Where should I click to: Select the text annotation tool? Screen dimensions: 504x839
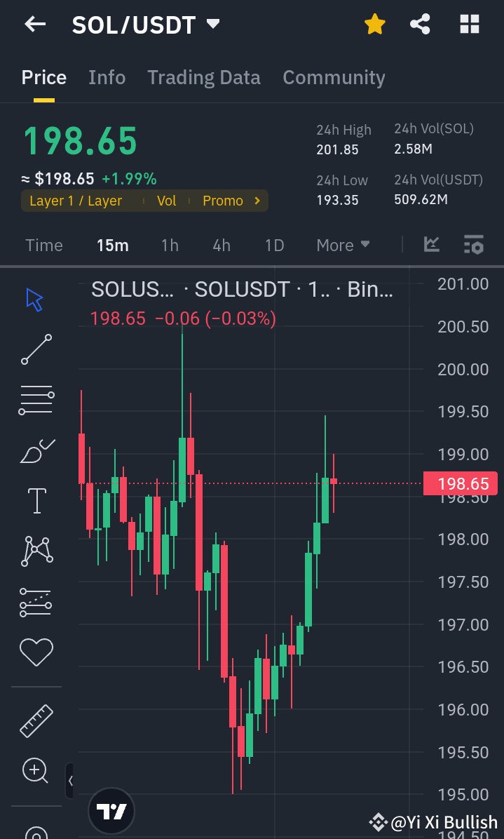pos(36,500)
